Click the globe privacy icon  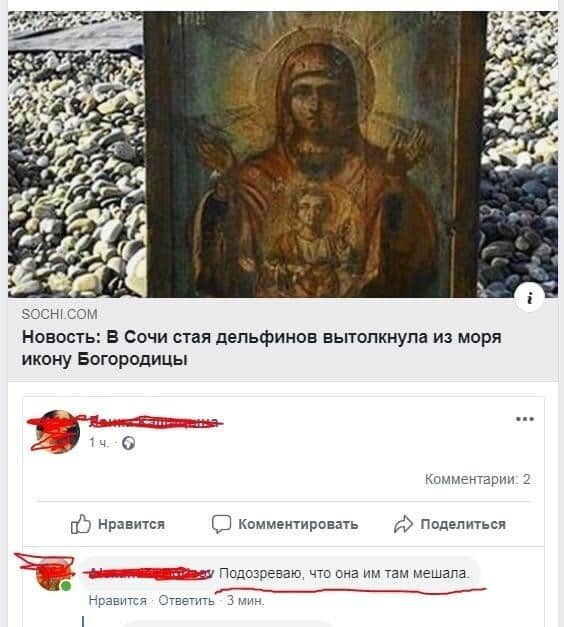[x=128, y=443]
